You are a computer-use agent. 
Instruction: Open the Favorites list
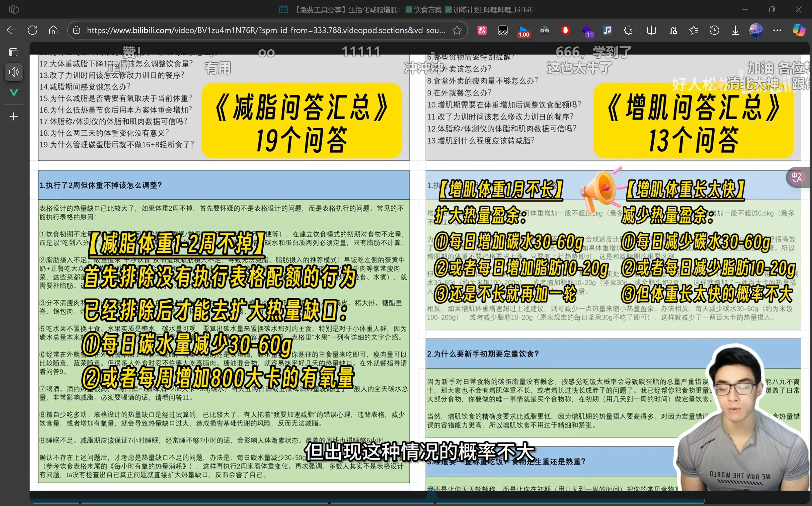694,30
